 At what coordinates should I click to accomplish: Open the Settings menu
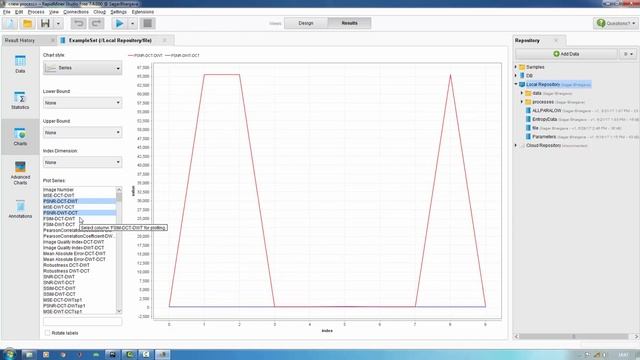click(x=118, y=12)
